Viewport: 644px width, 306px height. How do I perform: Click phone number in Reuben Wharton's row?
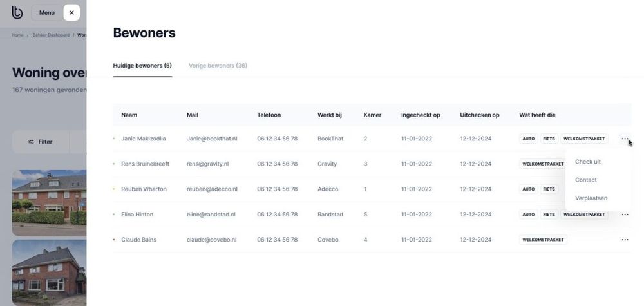click(x=277, y=189)
